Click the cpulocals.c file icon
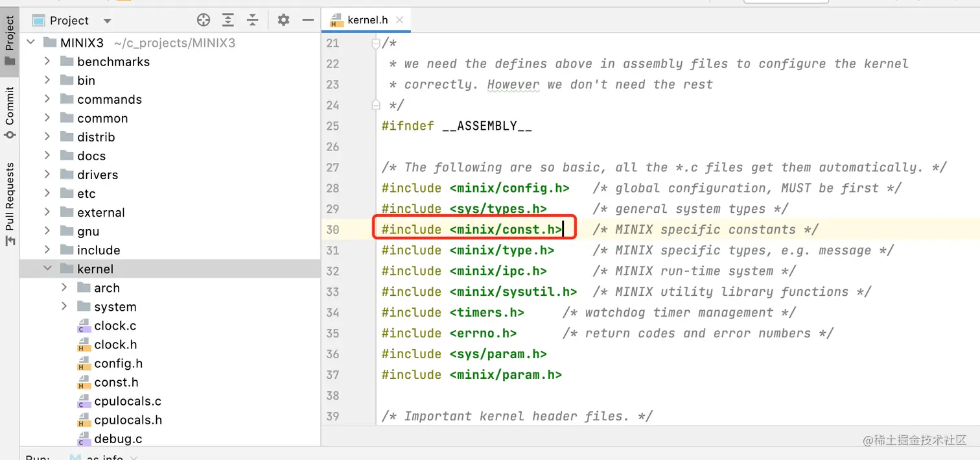Image resolution: width=980 pixels, height=460 pixels. point(84,401)
